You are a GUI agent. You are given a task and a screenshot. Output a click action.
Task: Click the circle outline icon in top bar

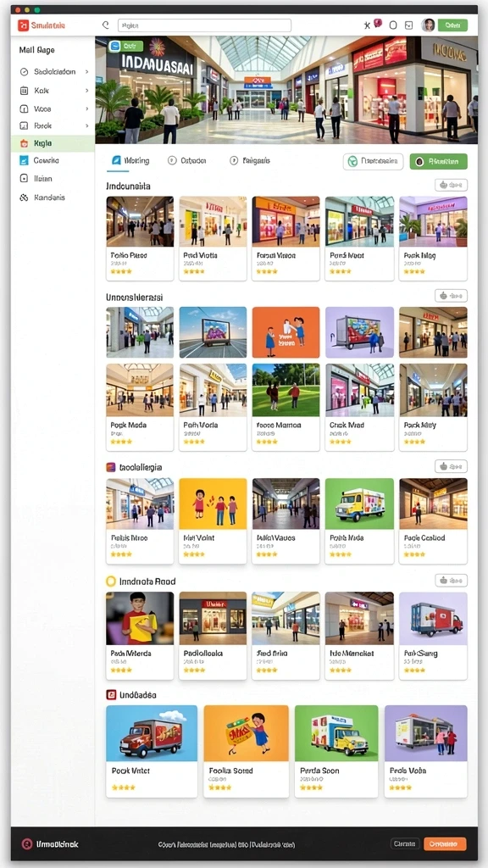pyautogui.click(x=393, y=25)
